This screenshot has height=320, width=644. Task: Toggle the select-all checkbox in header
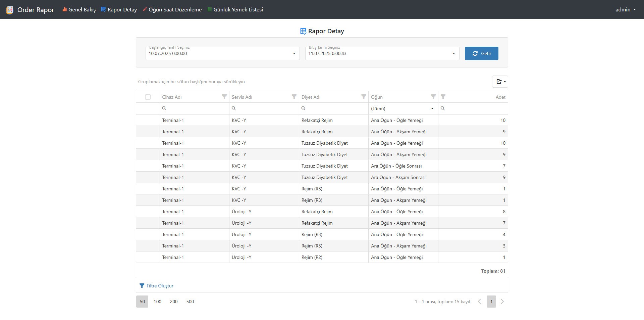tap(148, 97)
